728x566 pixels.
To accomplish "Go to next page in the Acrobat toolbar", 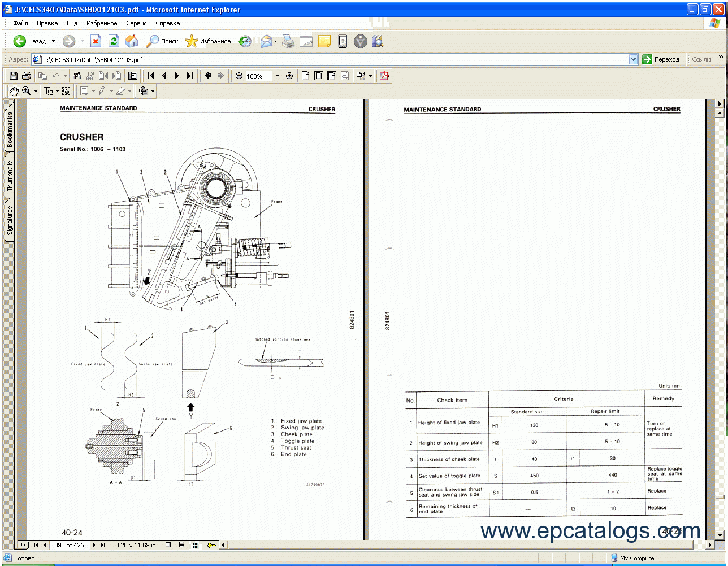I will 177,76.
